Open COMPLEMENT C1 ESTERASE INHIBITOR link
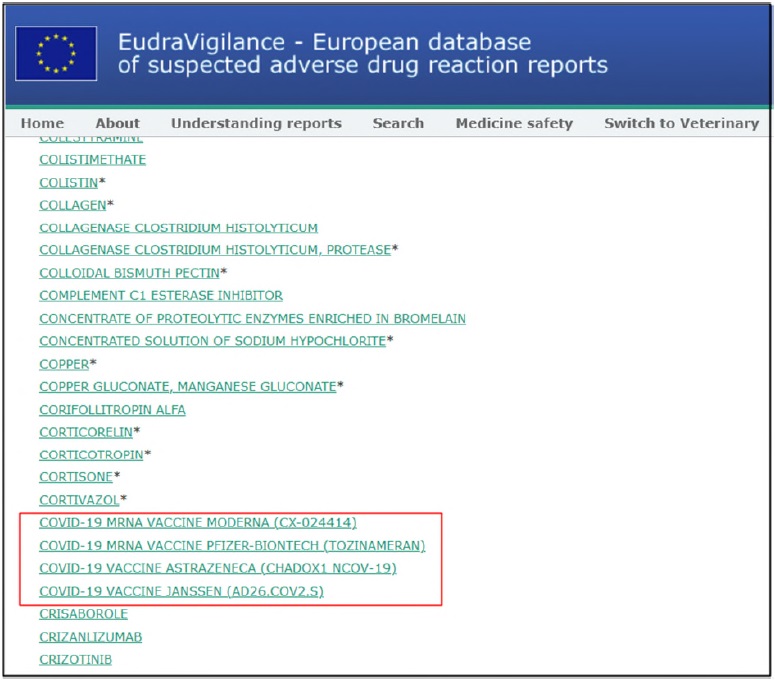The height and width of the screenshot is (680, 775). point(161,296)
